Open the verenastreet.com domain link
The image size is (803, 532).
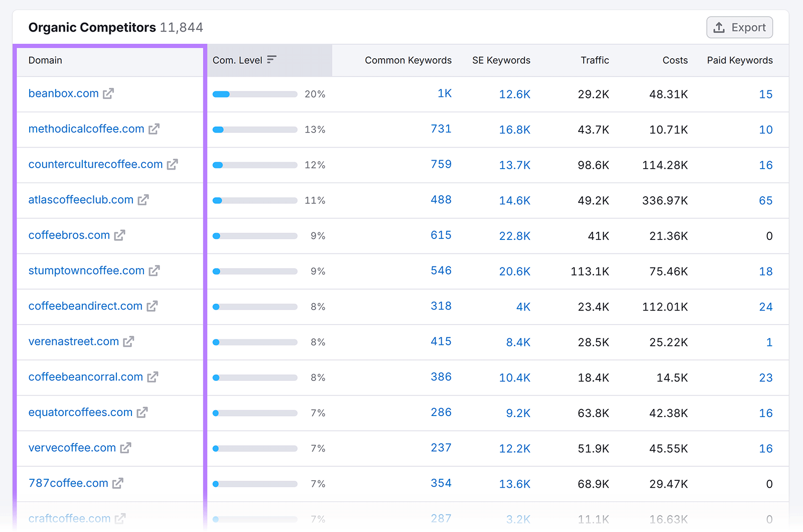74,341
